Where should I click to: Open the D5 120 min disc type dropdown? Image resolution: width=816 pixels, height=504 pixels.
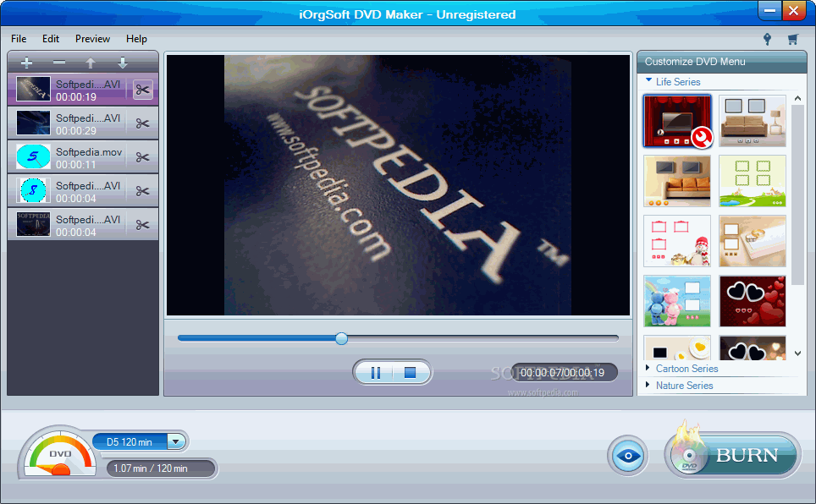click(176, 442)
